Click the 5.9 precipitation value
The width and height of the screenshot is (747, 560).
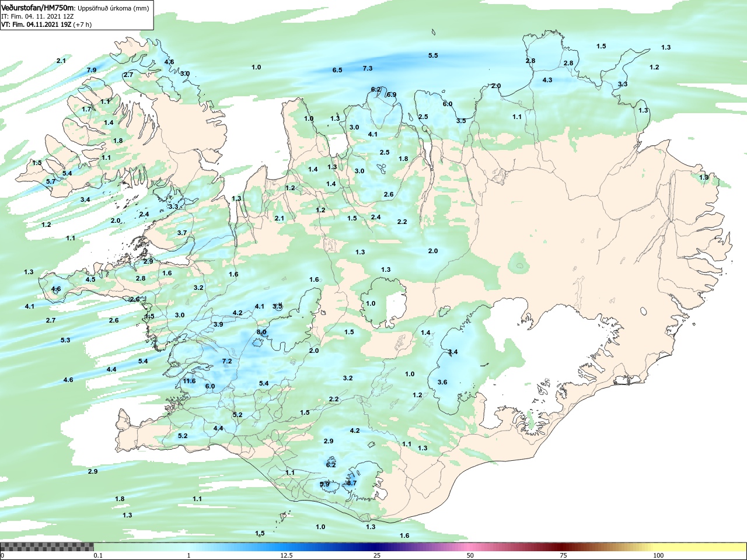pos(325,484)
